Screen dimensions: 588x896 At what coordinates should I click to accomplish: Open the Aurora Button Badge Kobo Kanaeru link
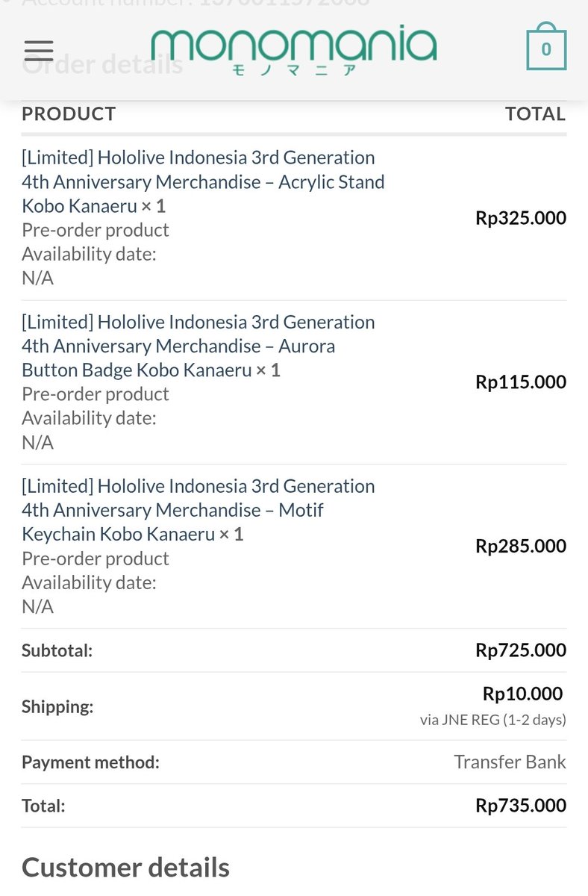coord(198,346)
